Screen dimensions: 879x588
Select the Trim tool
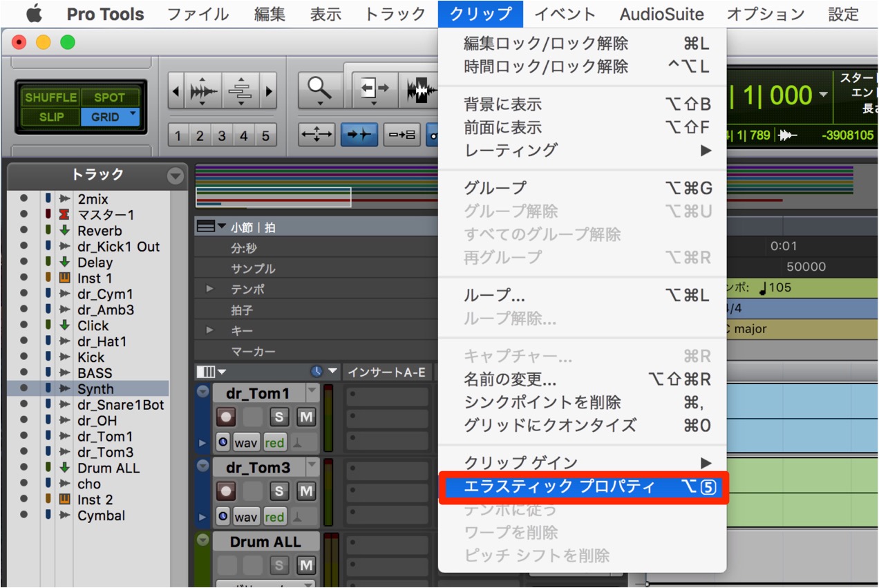coord(375,90)
